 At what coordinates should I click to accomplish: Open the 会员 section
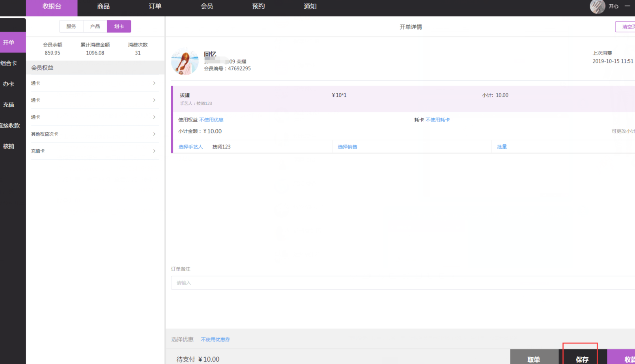pos(207,6)
